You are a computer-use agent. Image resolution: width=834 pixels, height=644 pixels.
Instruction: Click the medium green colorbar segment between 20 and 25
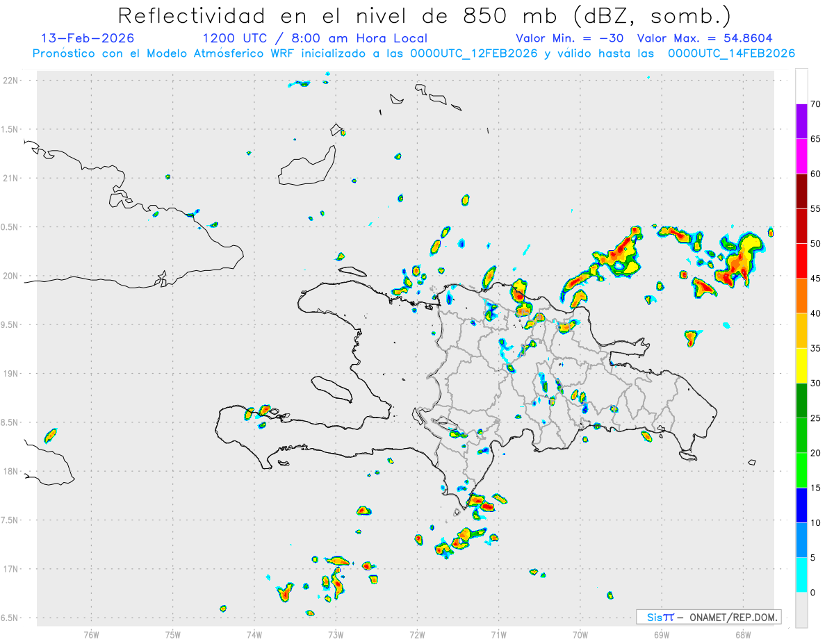tap(801, 436)
